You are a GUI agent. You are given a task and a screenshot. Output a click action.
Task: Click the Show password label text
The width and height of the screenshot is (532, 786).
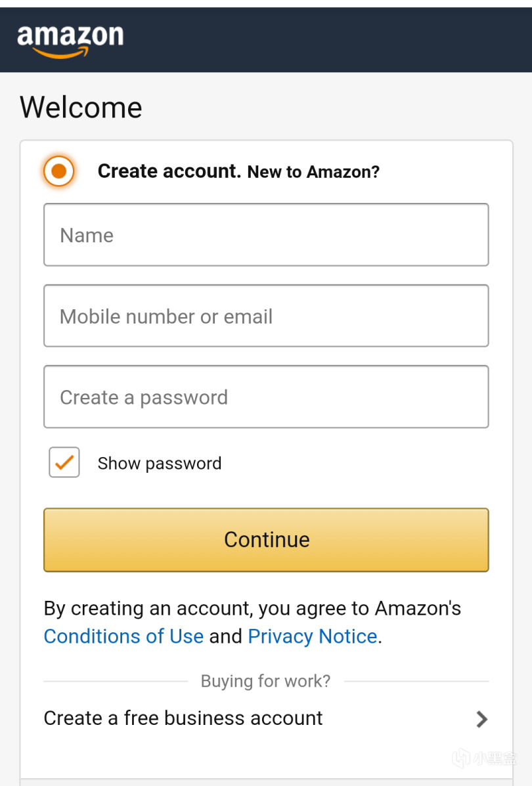point(160,463)
